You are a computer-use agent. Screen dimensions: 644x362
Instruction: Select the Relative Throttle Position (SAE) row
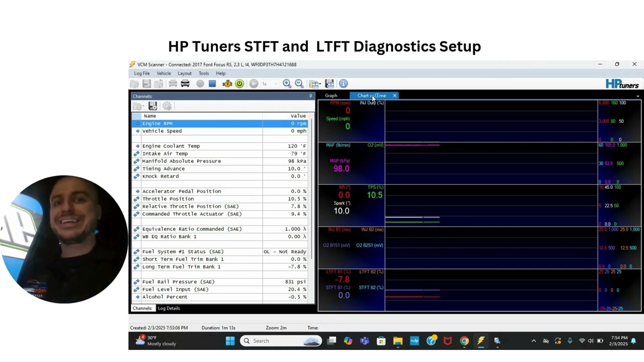pyautogui.click(x=220, y=206)
